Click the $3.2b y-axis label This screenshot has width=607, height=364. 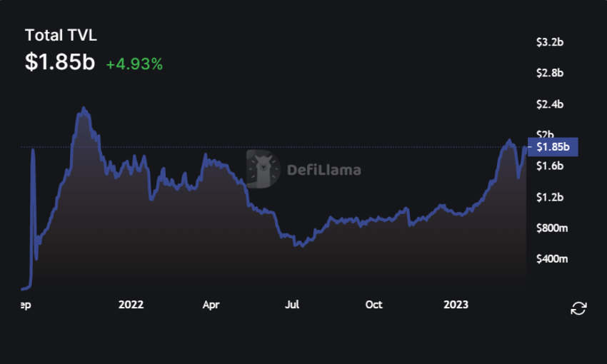pyautogui.click(x=550, y=42)
